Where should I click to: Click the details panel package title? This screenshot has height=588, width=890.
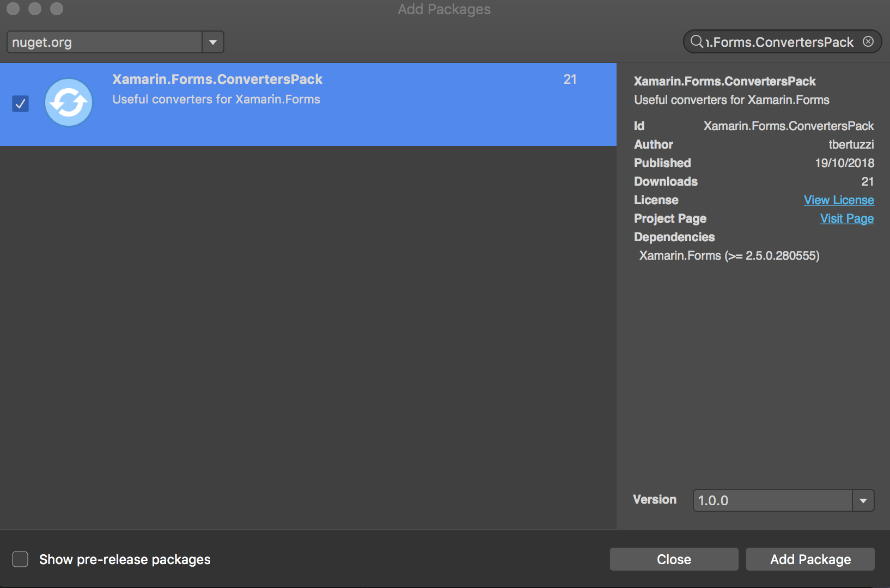724,81
